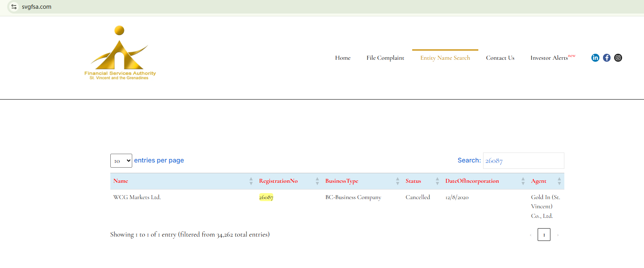Open the Contact Us link

pos(500,58)
